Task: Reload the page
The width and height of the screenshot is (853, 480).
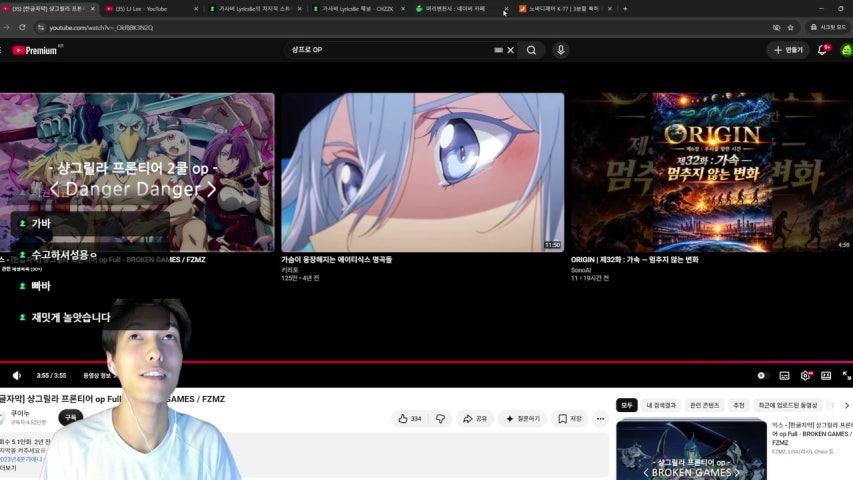Action: 22,27
